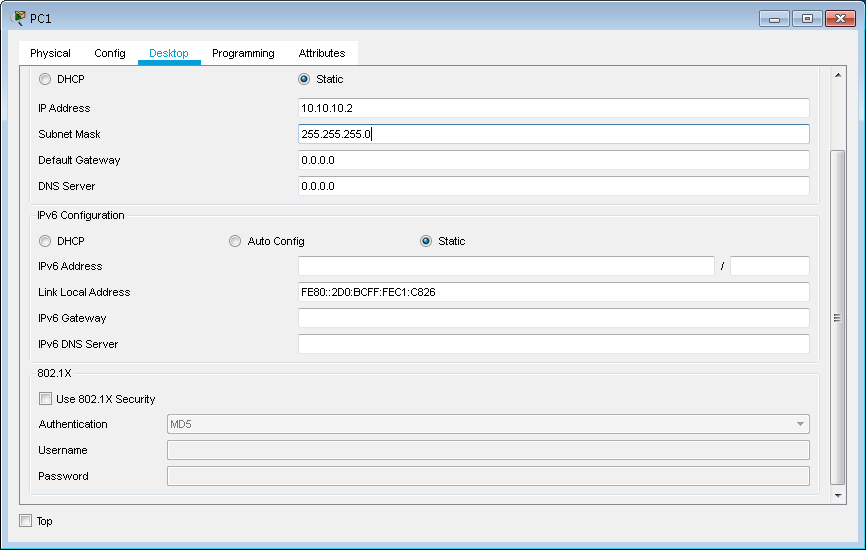
Task: Enable Use 802.1X Security checkbox
Action: click(46, 399)
